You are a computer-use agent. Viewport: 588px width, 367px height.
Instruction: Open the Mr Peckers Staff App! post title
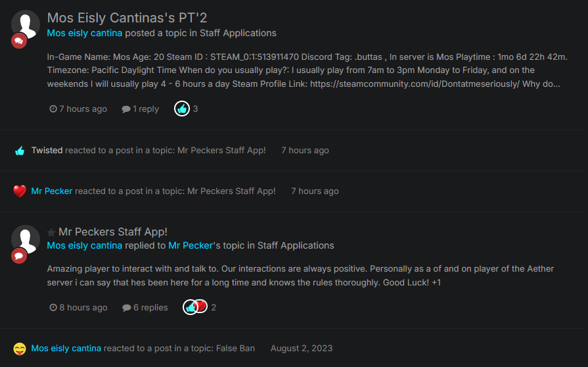[113, 232]
